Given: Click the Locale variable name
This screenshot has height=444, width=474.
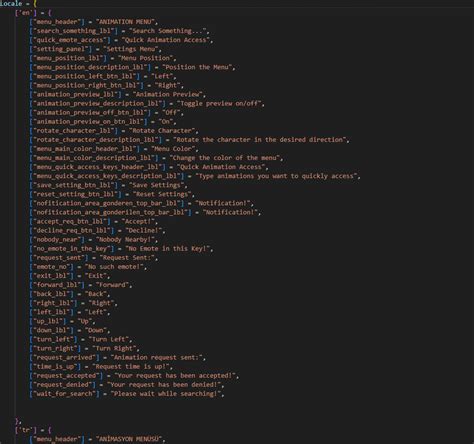Looking at the screenshot, I should [x=11, y=4].
